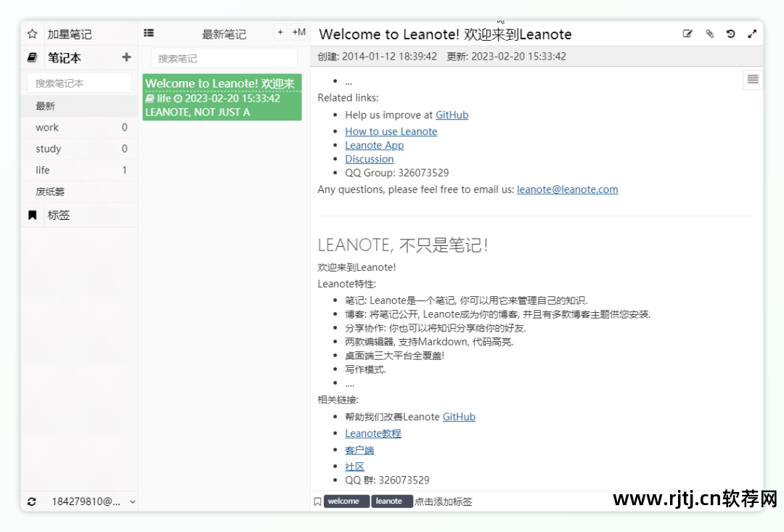Expand the account dropdown next to 184279810@...
Screen dimensions: 784x532
[x=131, y=502]
